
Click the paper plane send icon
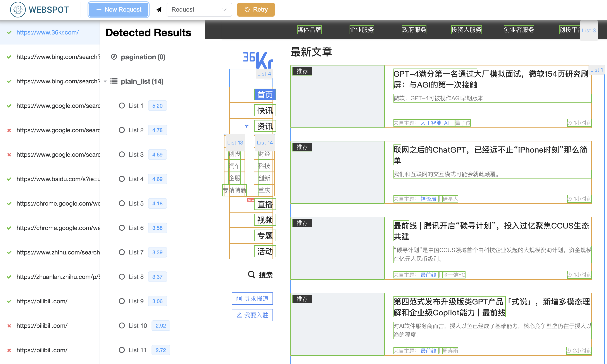[x=159, y=10]
